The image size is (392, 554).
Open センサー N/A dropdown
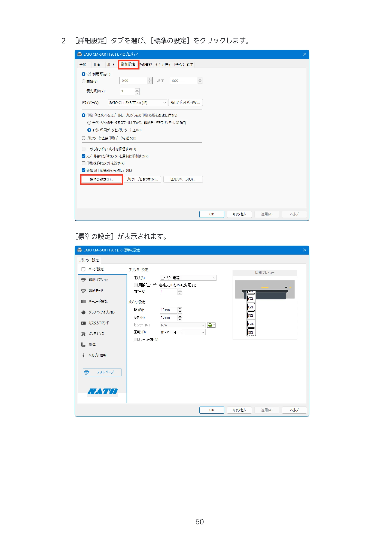coord(183,325)
